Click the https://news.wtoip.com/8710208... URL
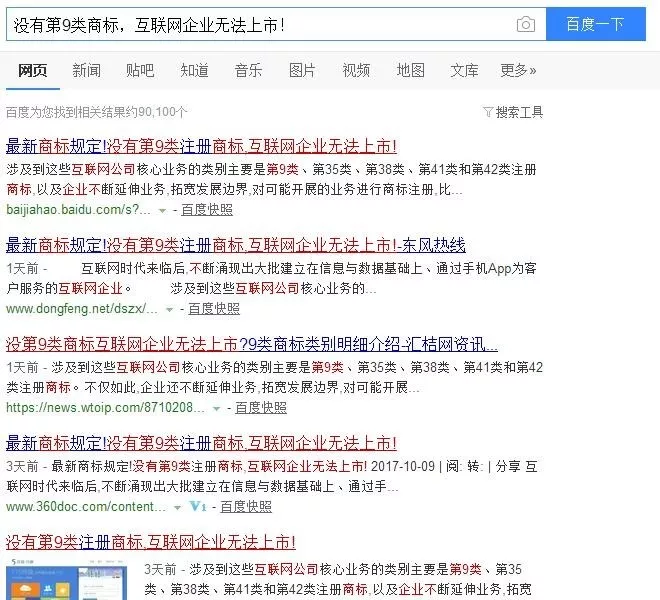Viewport: 660px width, 600px height. 106,408
